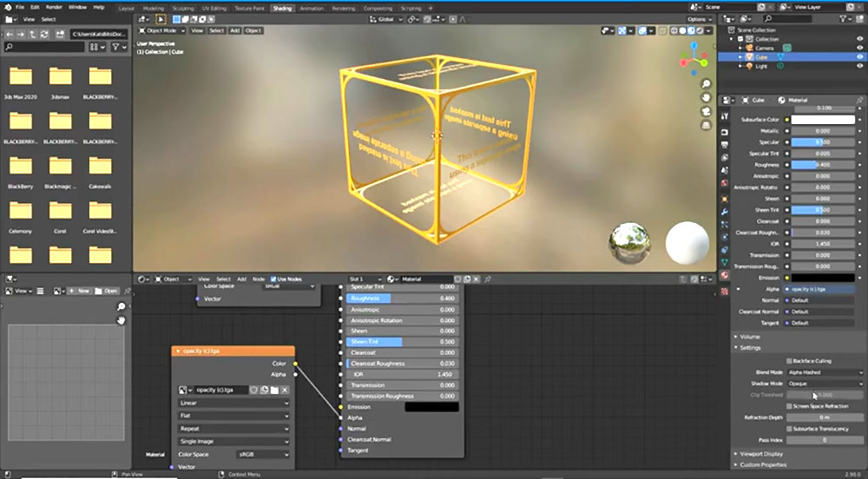Enable Backface Culling checkbox
Screen dimensions: 868x479
[788, 360]
